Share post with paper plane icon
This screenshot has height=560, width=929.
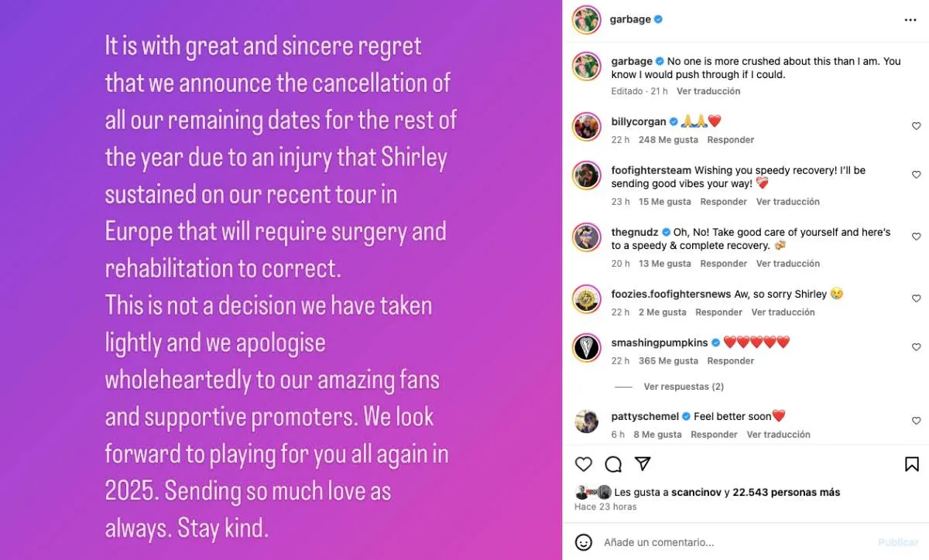click(x=643, y=464)
